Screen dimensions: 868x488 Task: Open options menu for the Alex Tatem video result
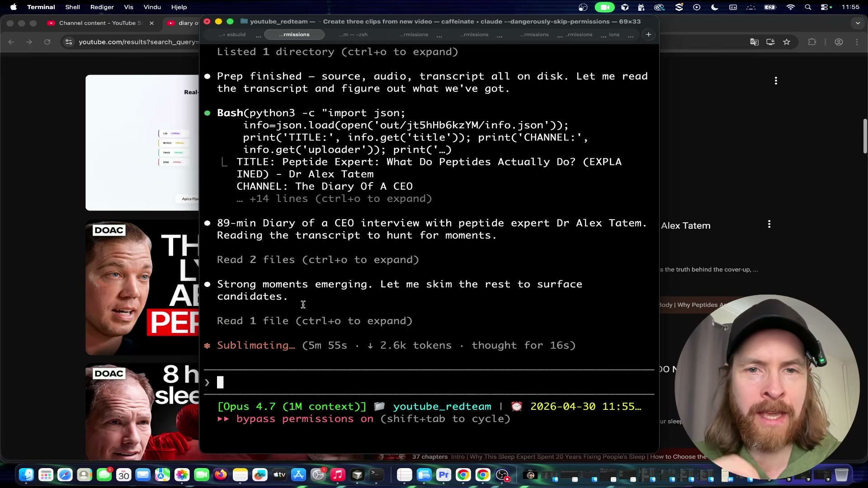(x=769, y=224)
